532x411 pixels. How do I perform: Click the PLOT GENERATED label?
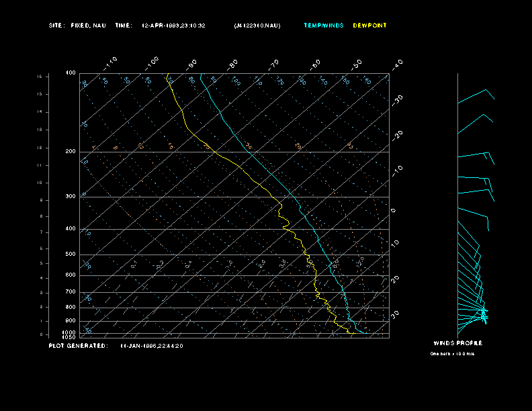77,346
